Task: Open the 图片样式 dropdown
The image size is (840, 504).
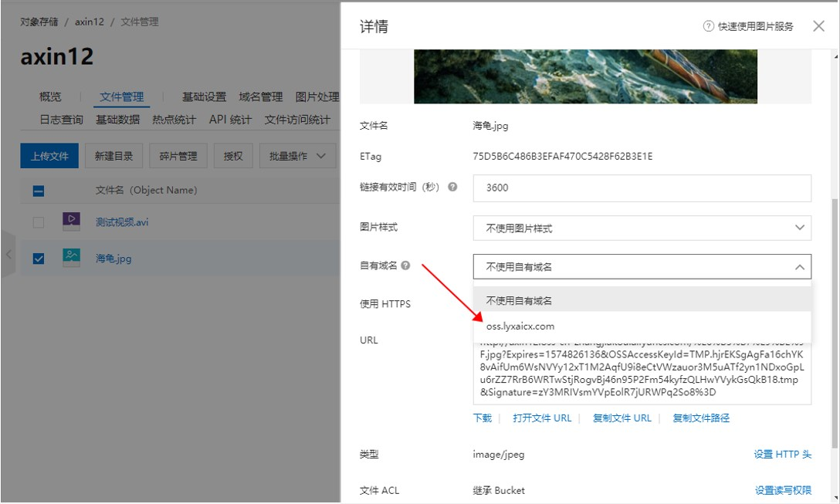Action: (x=642, y=228)
